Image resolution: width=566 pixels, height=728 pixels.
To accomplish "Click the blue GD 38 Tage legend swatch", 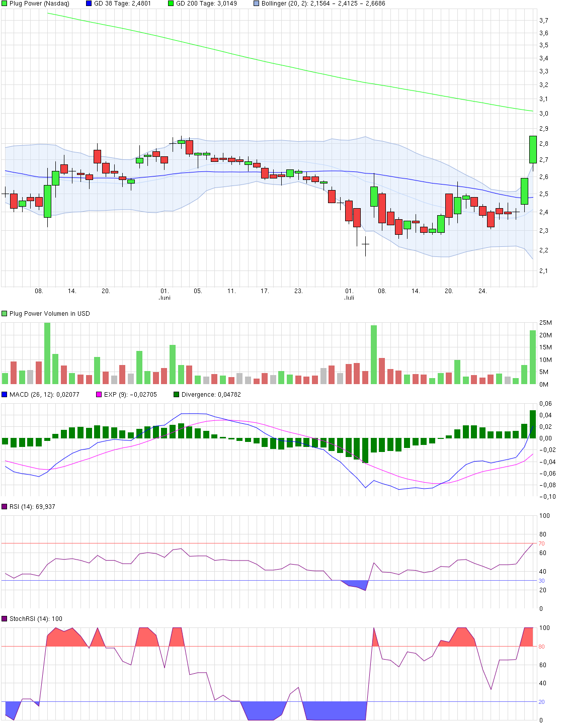I will point(89,4).
